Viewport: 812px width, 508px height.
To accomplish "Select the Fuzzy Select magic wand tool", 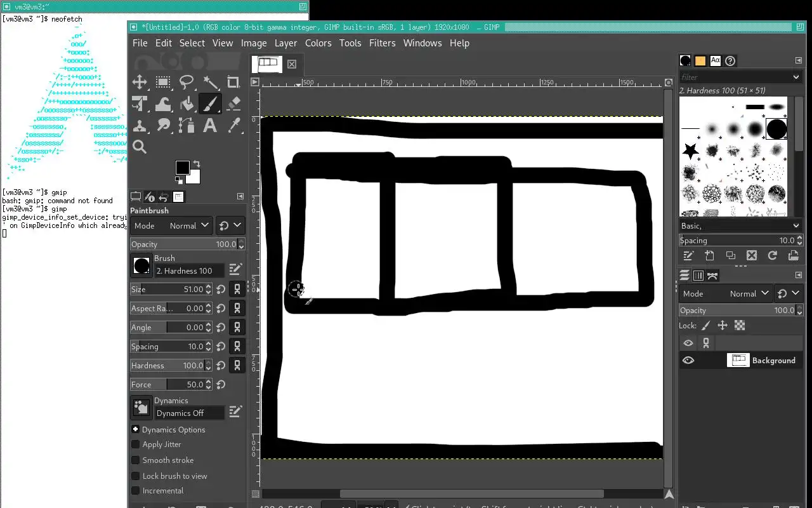I will [x=210, y=82].
